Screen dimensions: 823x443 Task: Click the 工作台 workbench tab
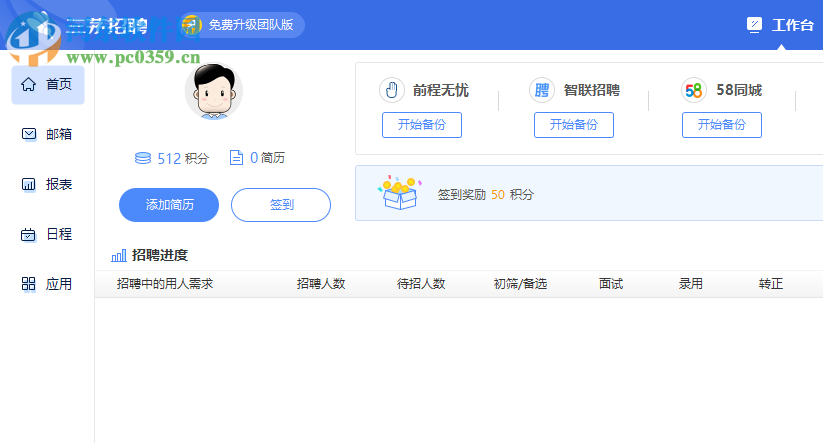click(780, 25)
